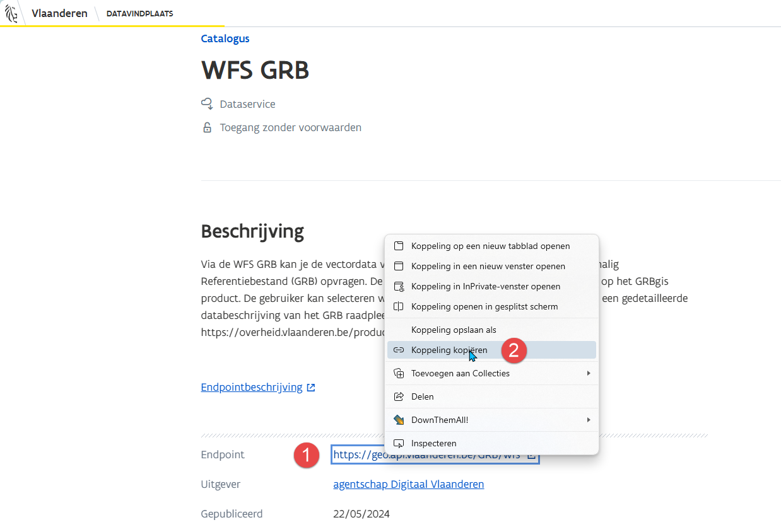781x532 pixels.
Task: Click the new window icon in context menu
Action: pos(399,266)
